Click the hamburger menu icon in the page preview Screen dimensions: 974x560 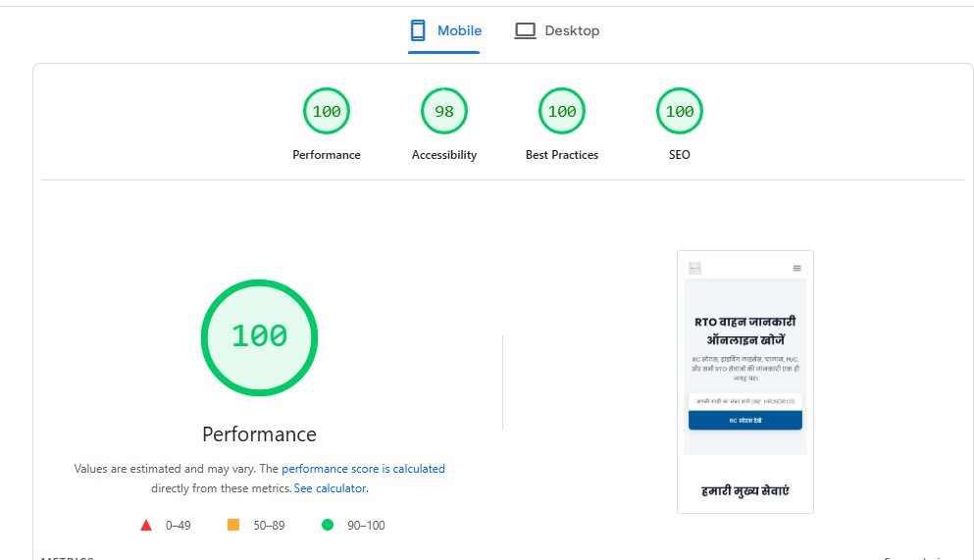click(x=797, y=268)
